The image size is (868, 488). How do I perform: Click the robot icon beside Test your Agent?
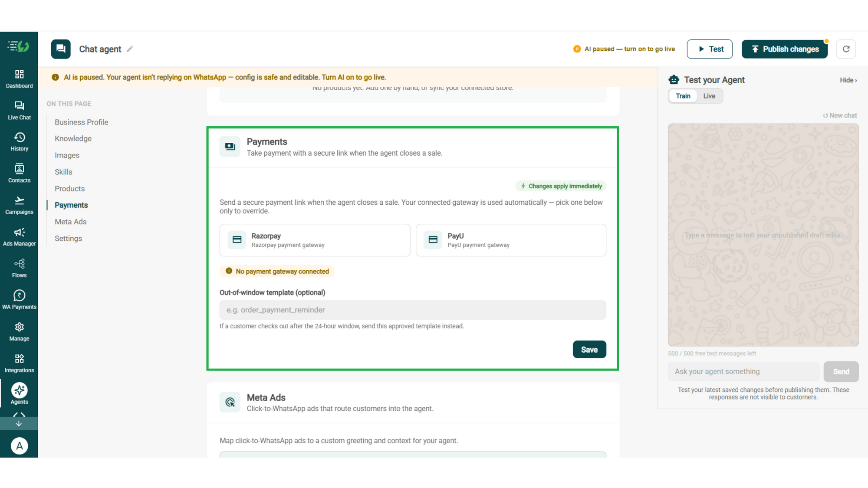point(674,80)
